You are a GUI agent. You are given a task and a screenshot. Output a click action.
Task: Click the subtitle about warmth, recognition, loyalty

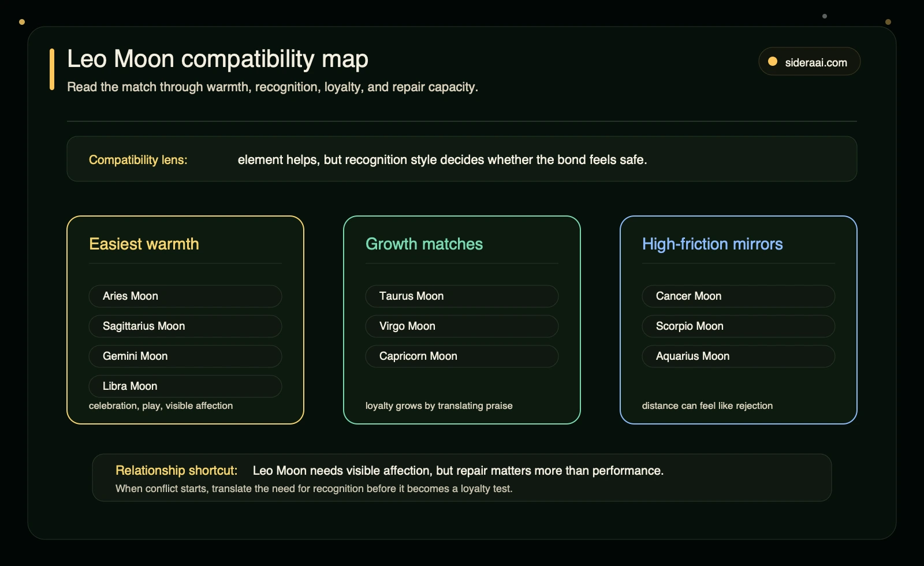tap(273, 87)
